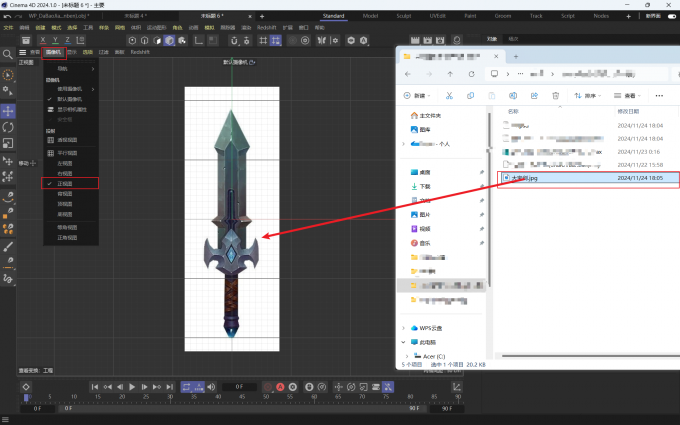Jump to end of animation
This screenshot has width=680, height=425.
pyautogui.click(x=170, y=387)
